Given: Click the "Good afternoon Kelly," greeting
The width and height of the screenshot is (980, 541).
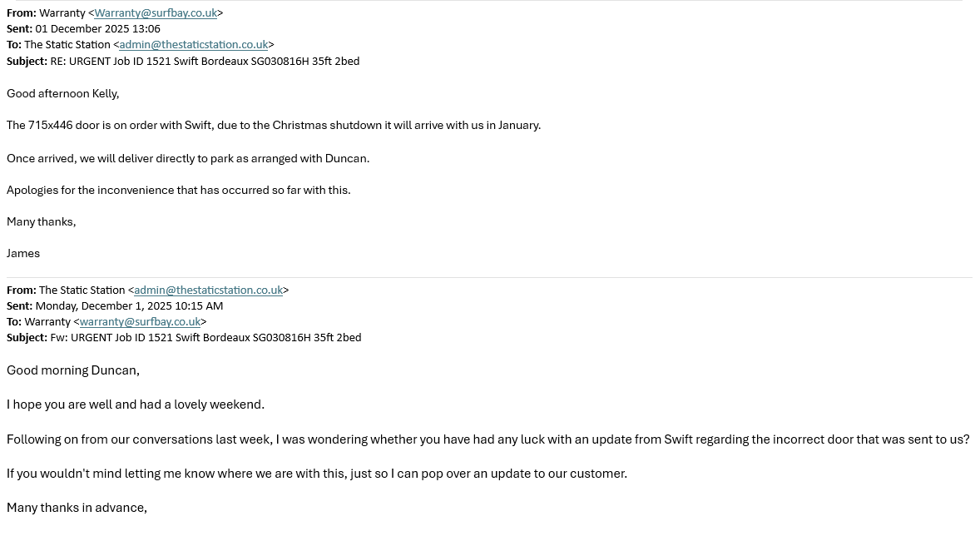Looking at the screenshot, I should (x=63, y=94).
